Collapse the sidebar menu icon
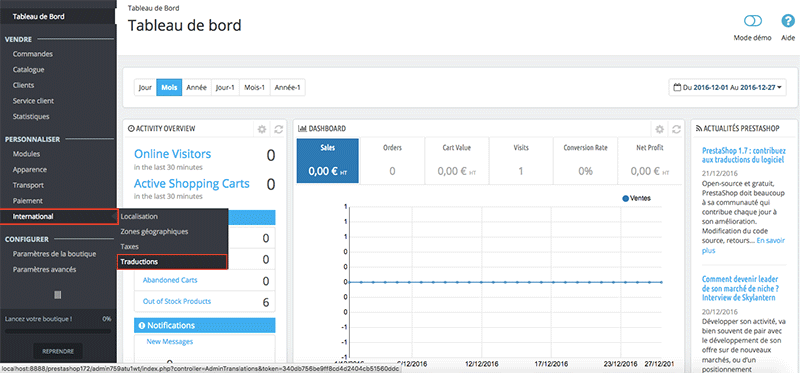 (x=58, y=294)
